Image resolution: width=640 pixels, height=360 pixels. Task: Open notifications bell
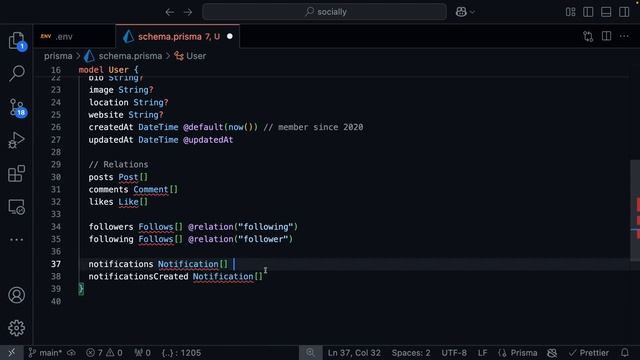624,353
